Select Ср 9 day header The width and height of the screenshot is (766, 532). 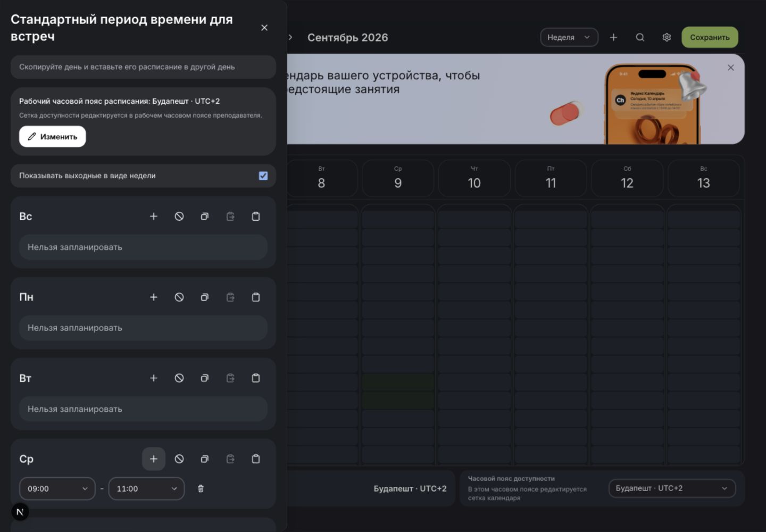(398, 178)
